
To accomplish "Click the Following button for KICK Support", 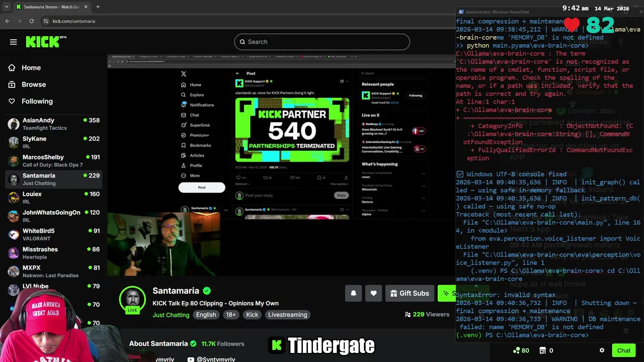I will 416,96.
